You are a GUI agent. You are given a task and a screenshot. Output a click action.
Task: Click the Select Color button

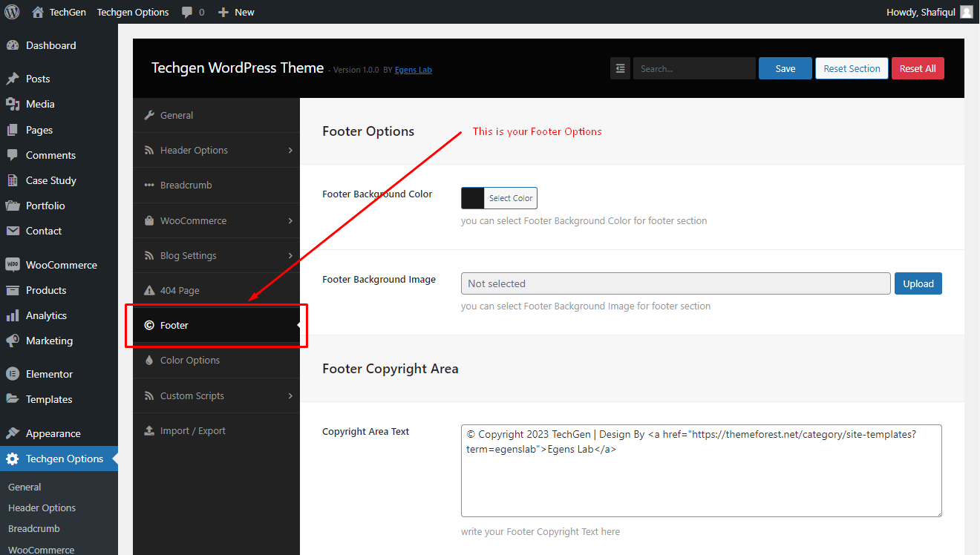click(511, 198)
